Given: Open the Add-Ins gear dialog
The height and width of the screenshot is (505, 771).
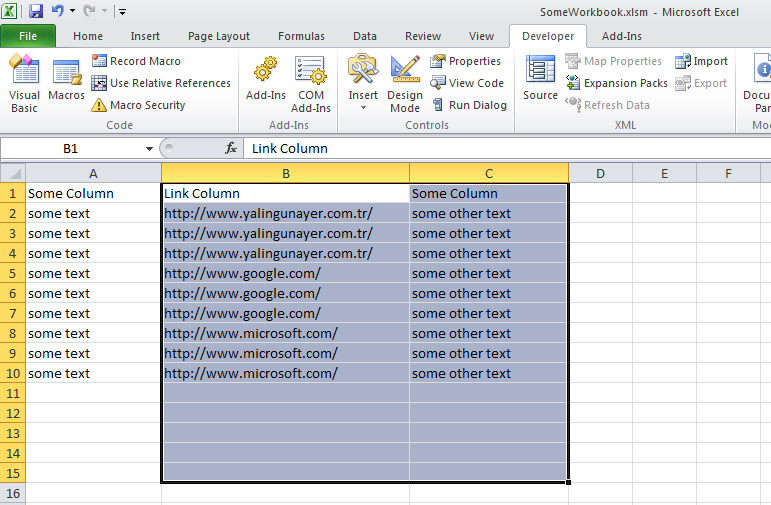Looking at the screenshot, I should click(x=266, y=79).
